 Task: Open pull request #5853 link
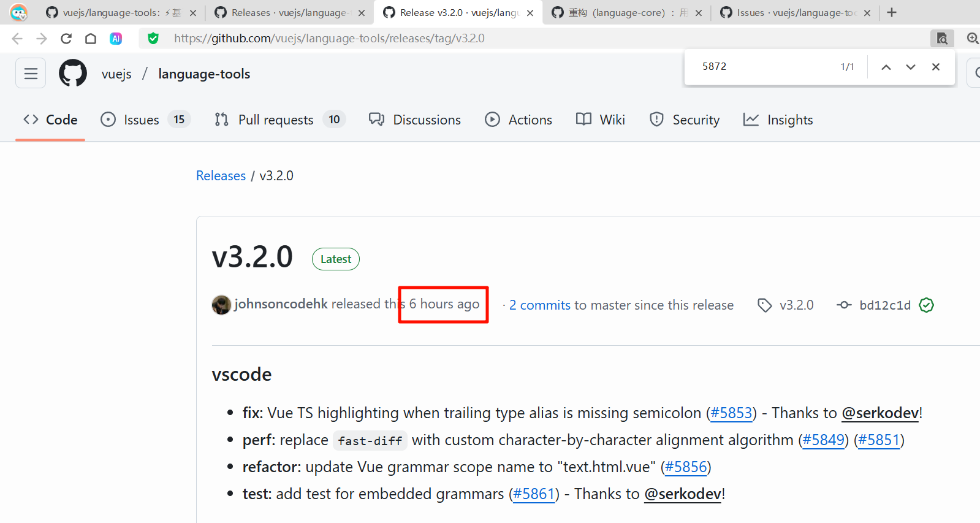pyautogui.click(x=731, y=413)
